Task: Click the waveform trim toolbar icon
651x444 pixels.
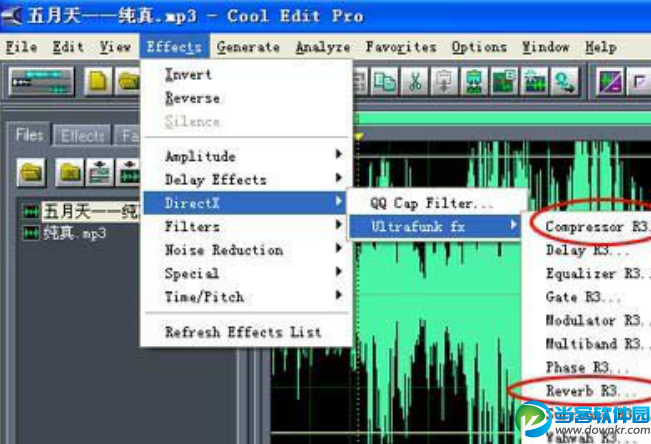Action: [x=534, y=81]
